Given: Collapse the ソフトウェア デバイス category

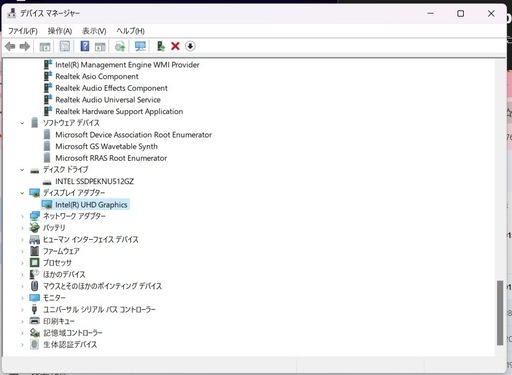Looking at the screenshot, I should pos(22,123).
